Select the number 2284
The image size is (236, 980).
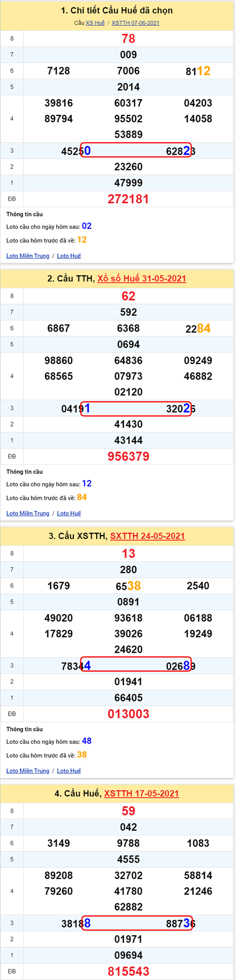pyautogui.click(x=198, y=328)
